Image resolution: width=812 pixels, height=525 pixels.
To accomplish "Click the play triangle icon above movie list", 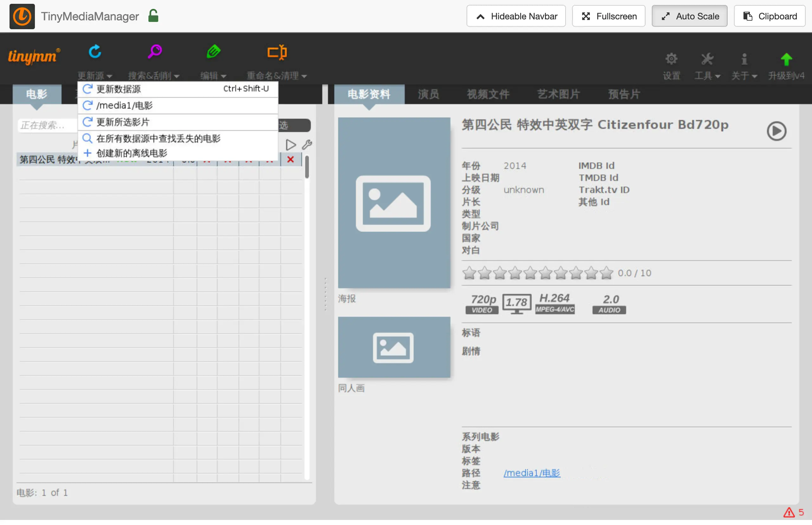I will tap(290, 145).
